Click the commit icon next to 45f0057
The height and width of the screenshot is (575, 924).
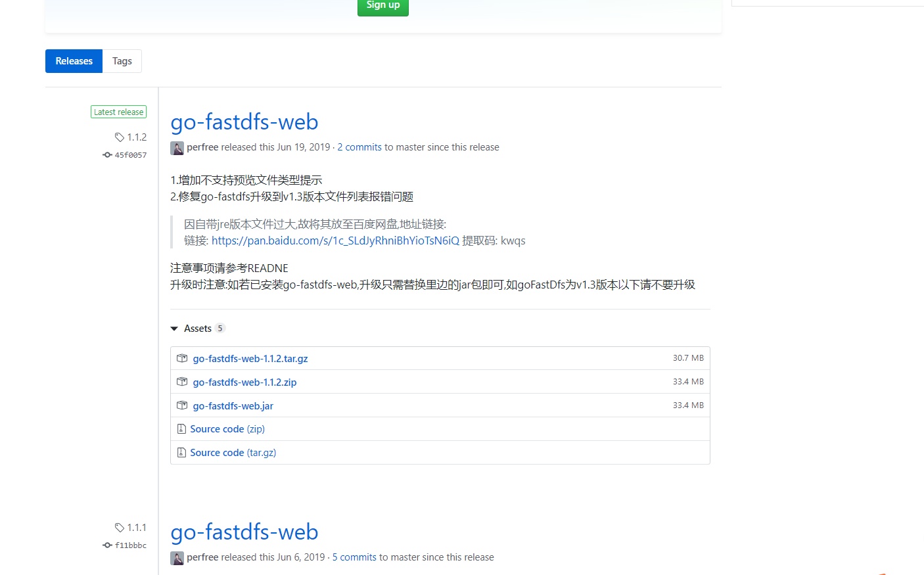click(x=106, y=154)
